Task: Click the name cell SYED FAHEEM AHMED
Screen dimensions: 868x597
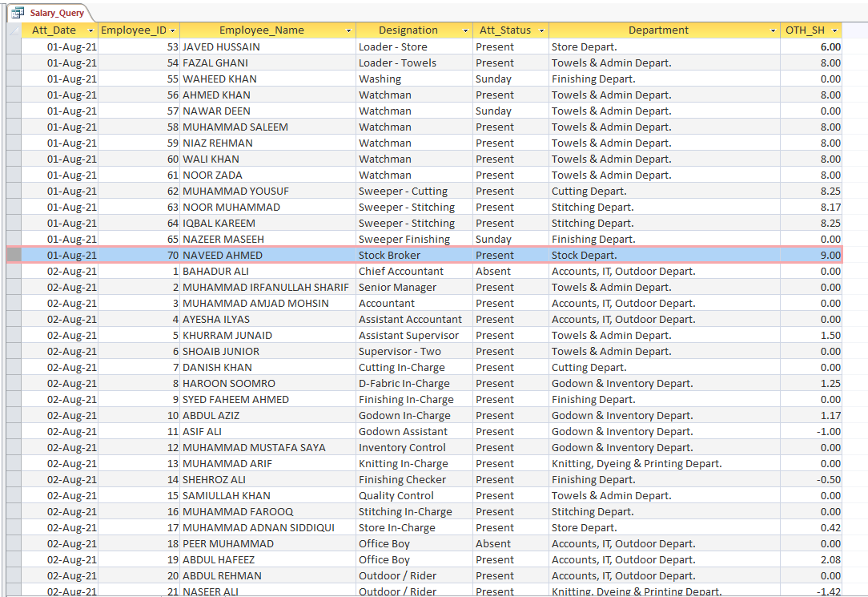Action: (268, 400)
